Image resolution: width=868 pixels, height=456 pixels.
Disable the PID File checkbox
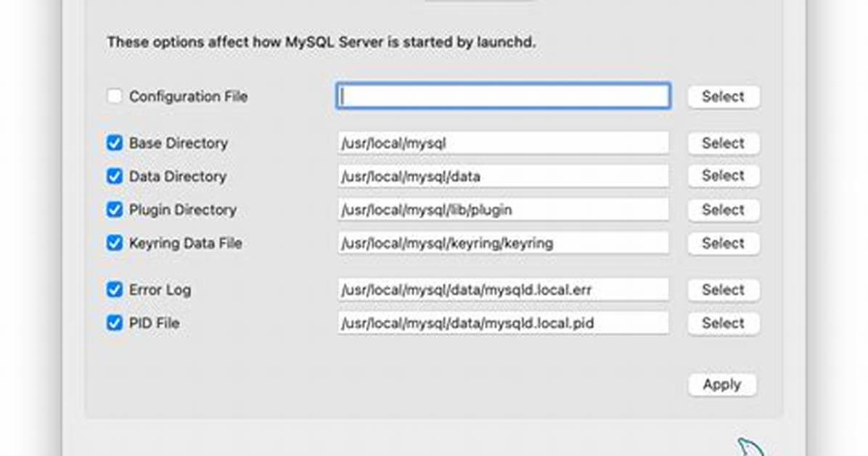tap(115, 322)
